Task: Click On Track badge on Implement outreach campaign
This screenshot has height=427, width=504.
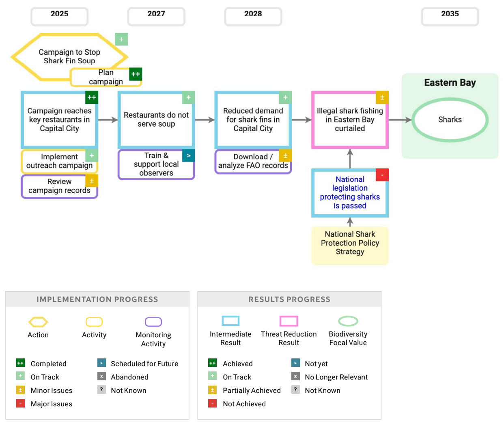Action: coord(92,156)
